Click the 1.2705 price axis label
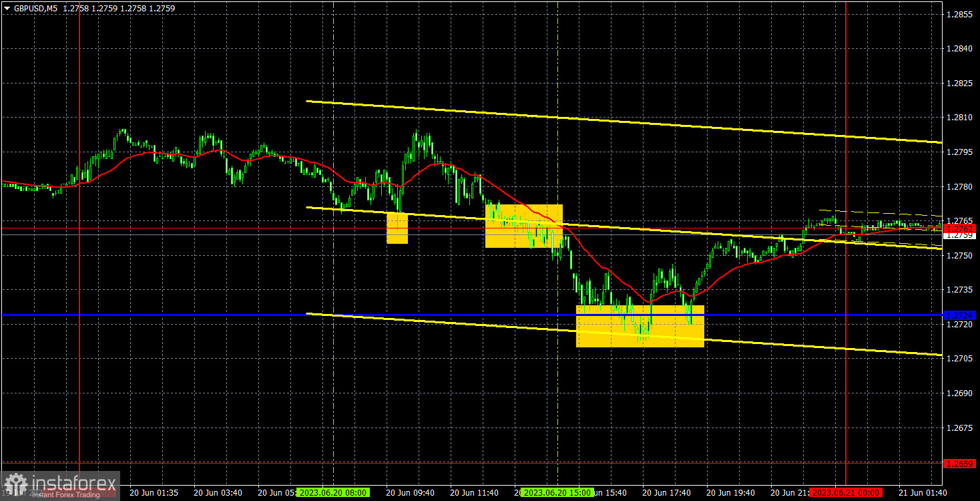Screen dimensions: 980x501 (x=960, y=359)
